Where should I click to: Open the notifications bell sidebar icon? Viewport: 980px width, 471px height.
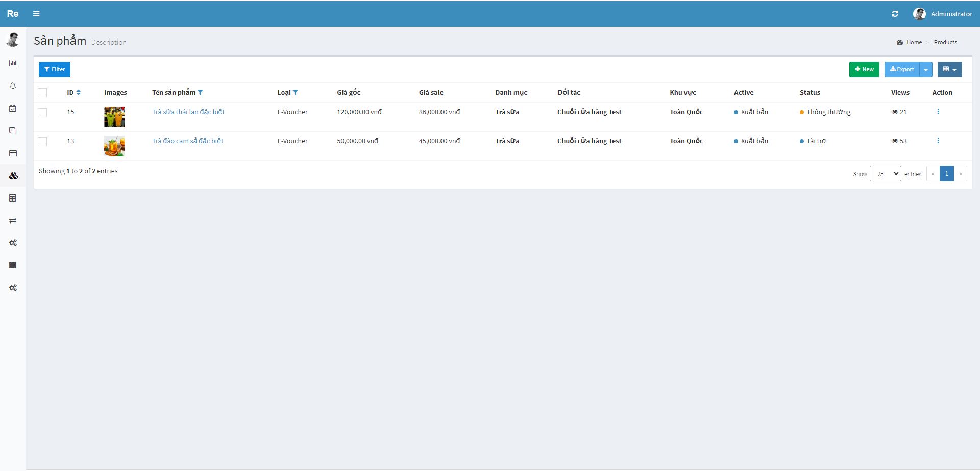[13, 86]
